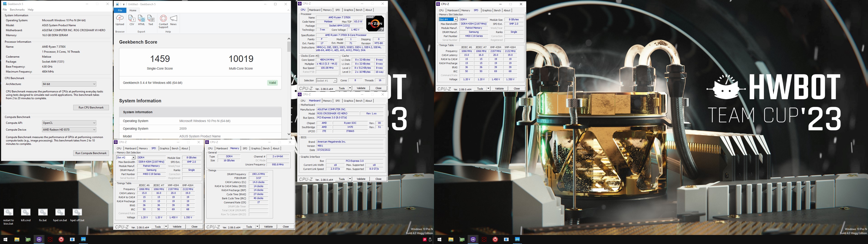The width and height of the screenshot is (868, 244).
Task: Select the fix.bat desktop icon
Action: (x=43, y=215)
